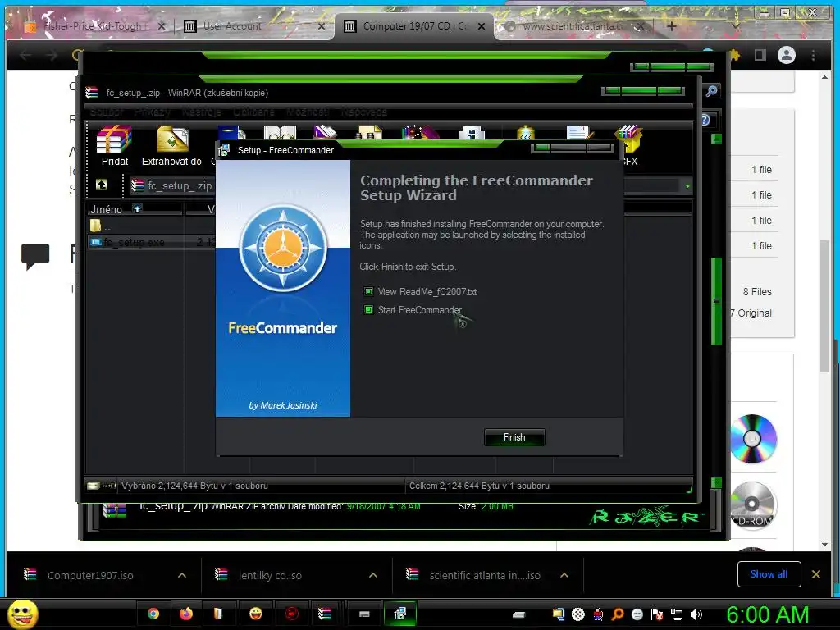Click the 6:00 AM taskbar clock
This screenshot has height=630, width=840.
point(767,614)
